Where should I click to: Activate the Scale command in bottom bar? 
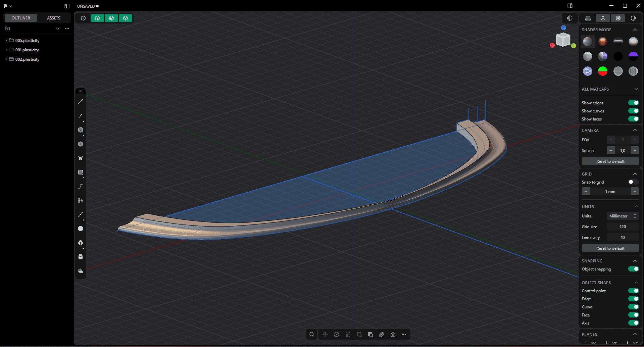pos(348,334)
